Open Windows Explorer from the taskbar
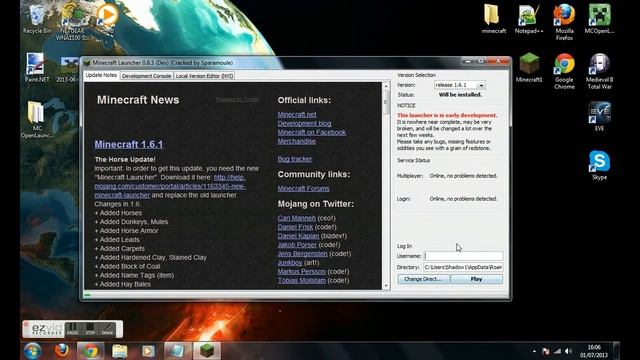Image resolution: width=640 pixels, height=360 pixels. pyautogui.click(x=120, y=351)
